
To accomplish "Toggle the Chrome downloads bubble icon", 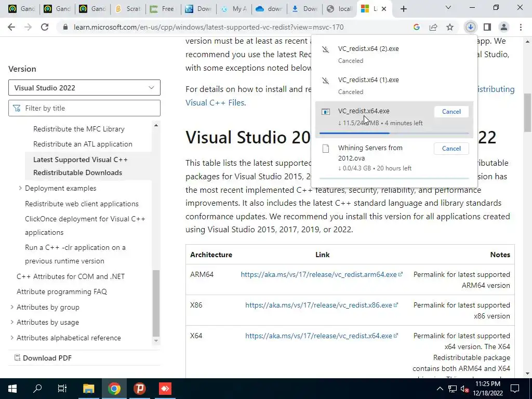I will (x=470, y=27).
